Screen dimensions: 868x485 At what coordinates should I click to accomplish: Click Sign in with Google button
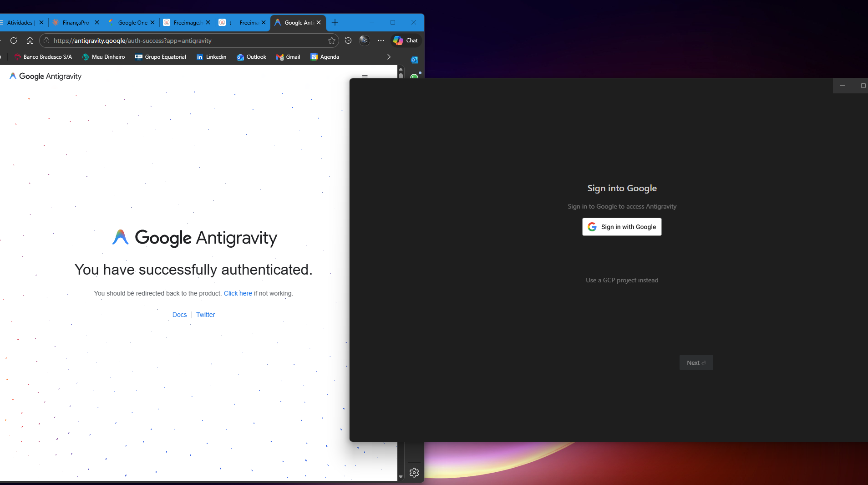point(622,227)
